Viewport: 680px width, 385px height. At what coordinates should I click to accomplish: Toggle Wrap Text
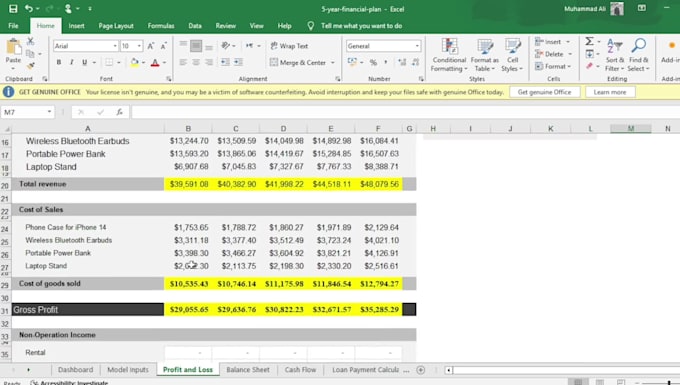tap(289, 46)
